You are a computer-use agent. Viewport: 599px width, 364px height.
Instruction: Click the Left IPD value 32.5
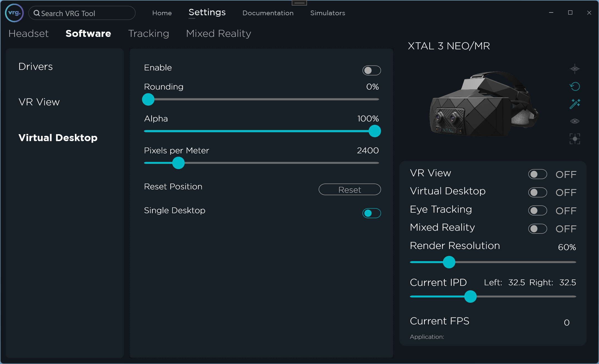click(x=517, y=282)
